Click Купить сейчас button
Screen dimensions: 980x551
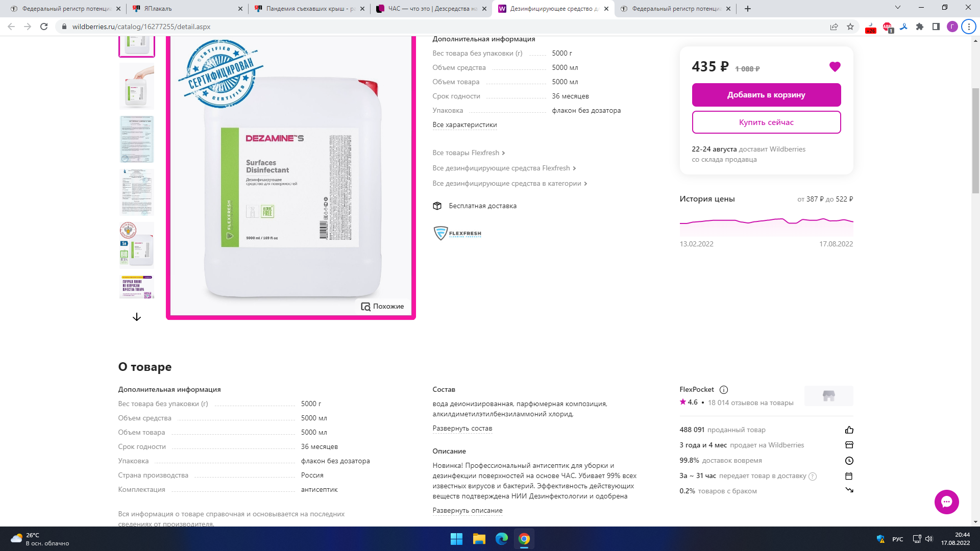(x=766, y=122)
